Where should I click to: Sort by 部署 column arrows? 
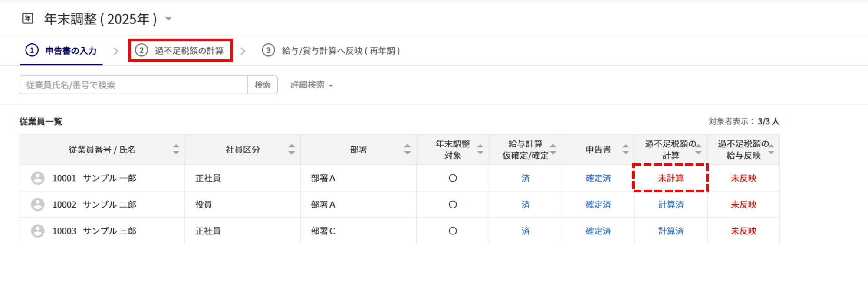(x=407, y=150)
